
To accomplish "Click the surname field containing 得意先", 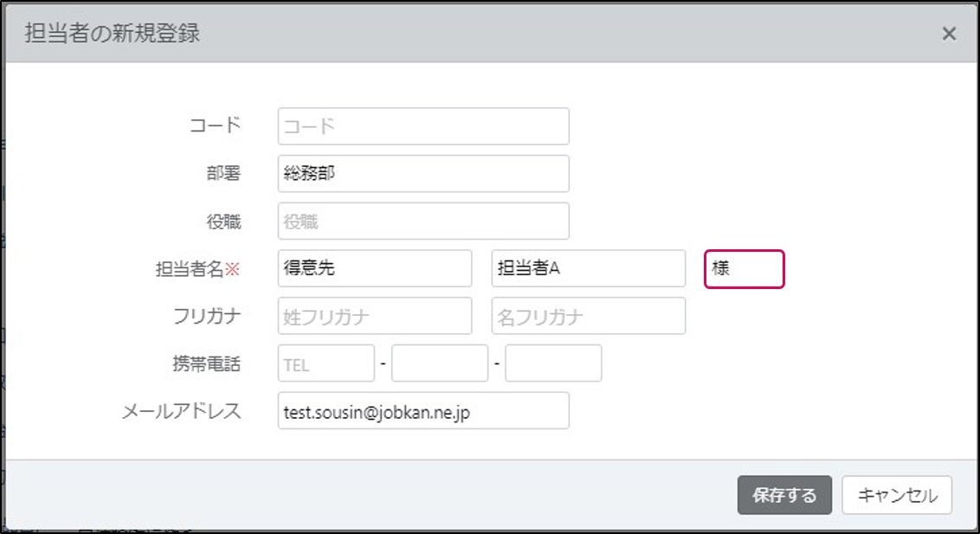I will coord(374,268).
